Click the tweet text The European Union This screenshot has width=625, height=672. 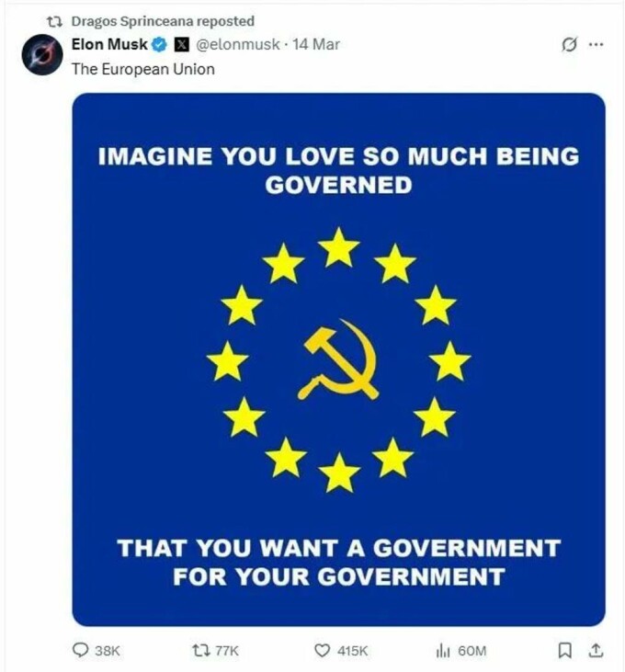[143, 69]
